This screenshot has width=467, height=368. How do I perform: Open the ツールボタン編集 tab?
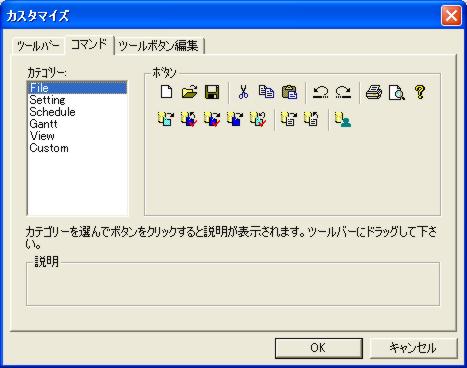(x=159, y=46)
